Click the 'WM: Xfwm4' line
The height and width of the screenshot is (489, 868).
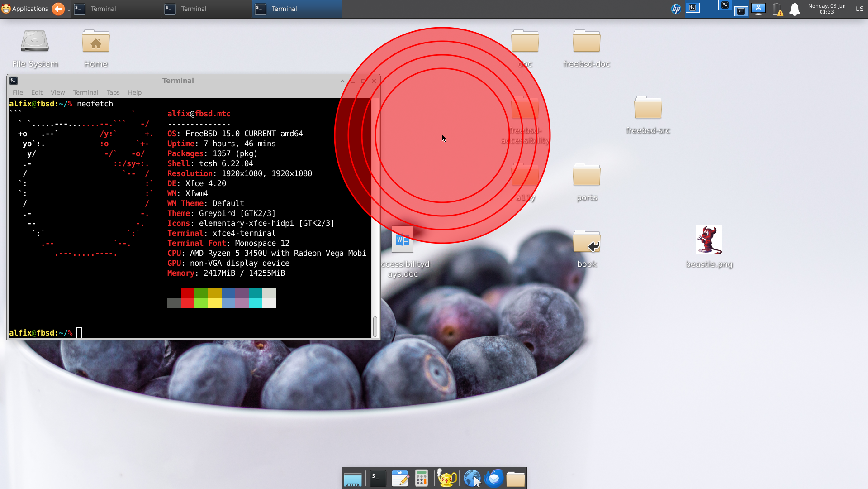point(188,193)
